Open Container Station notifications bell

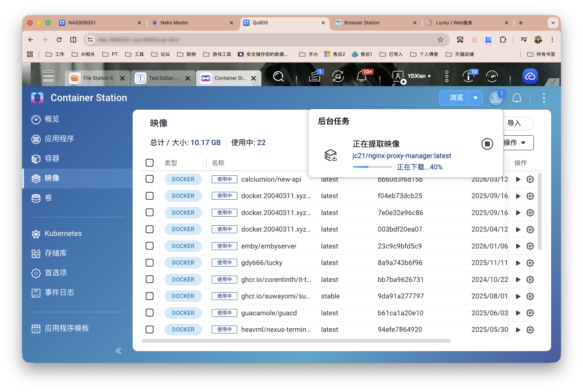pyautogui.click(x=516, y=98)
